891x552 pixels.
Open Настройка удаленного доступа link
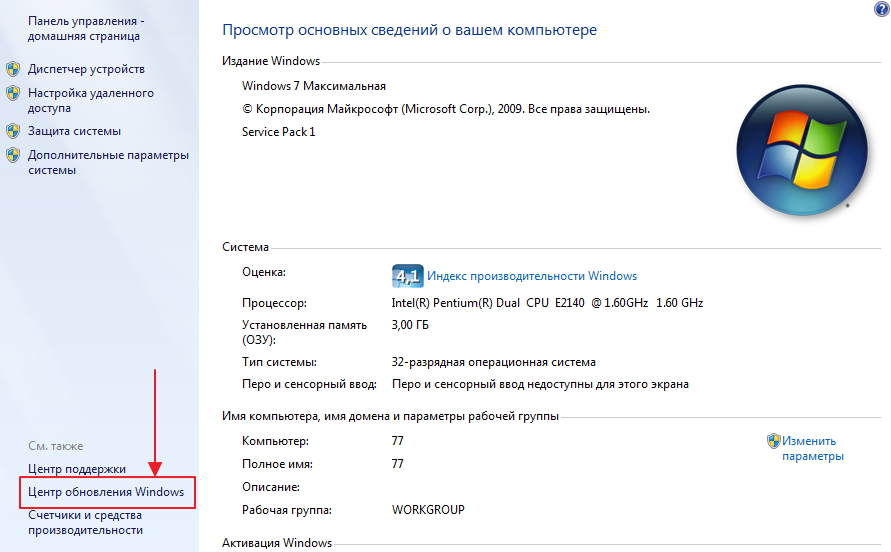pyautogui.click(x=90, y=100)
